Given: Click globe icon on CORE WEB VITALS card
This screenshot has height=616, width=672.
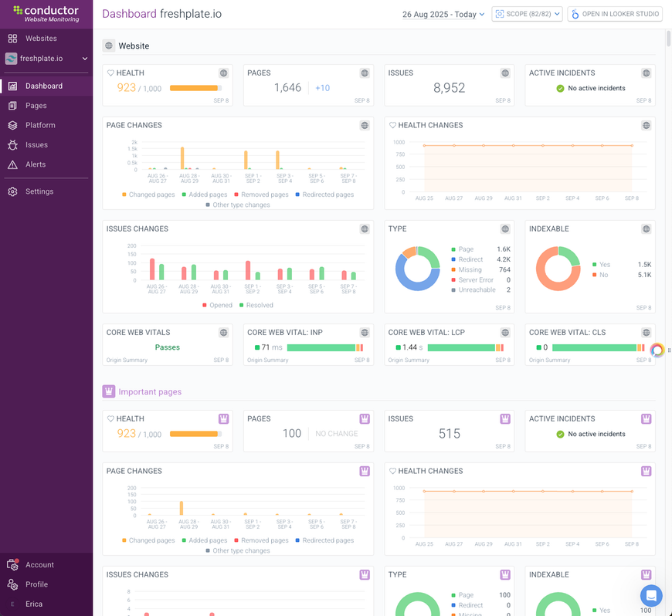Looking at the screenshot, I should [x=224, y=333].
